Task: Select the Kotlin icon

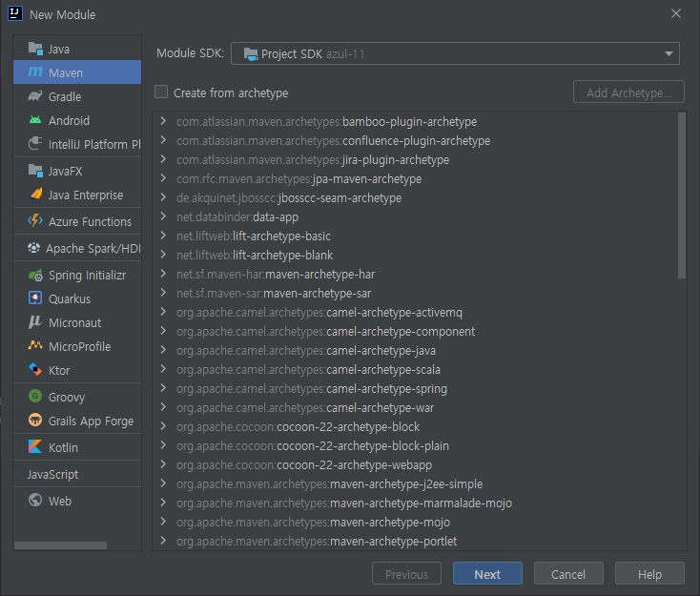Action: [x=35, y=447]
